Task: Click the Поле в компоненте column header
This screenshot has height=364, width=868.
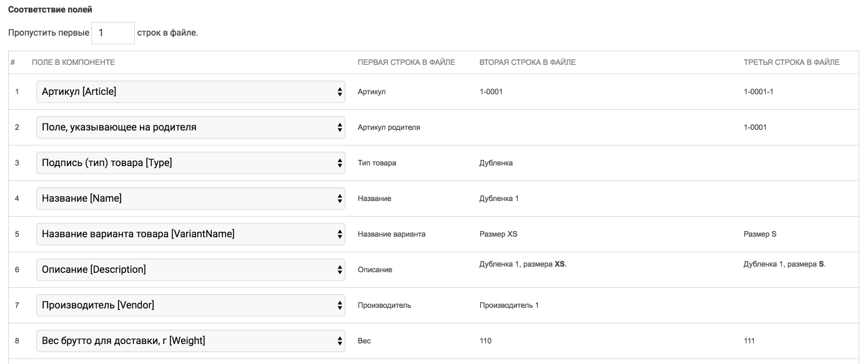Action: [73, 62]
